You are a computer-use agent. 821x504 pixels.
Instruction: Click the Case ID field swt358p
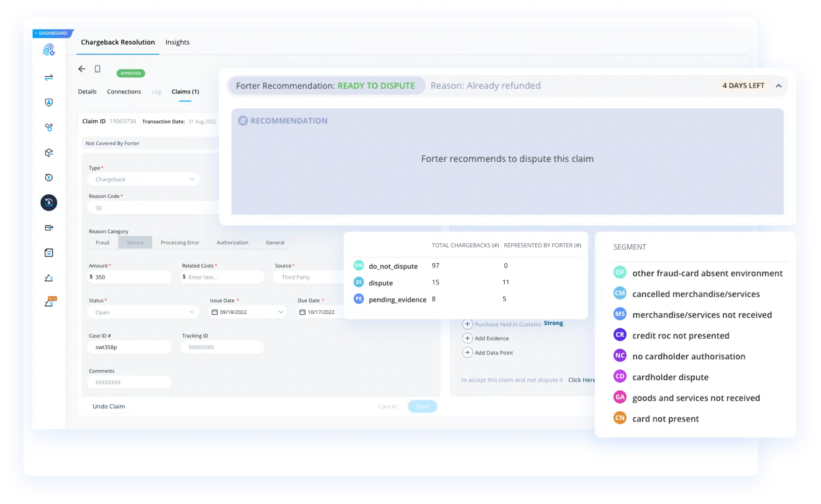(x=130, y=347)
